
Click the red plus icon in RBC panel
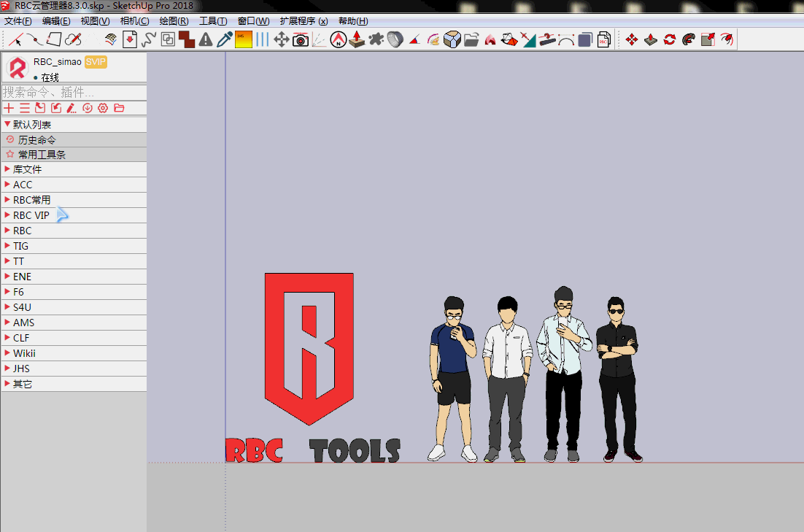pos(9,108)
